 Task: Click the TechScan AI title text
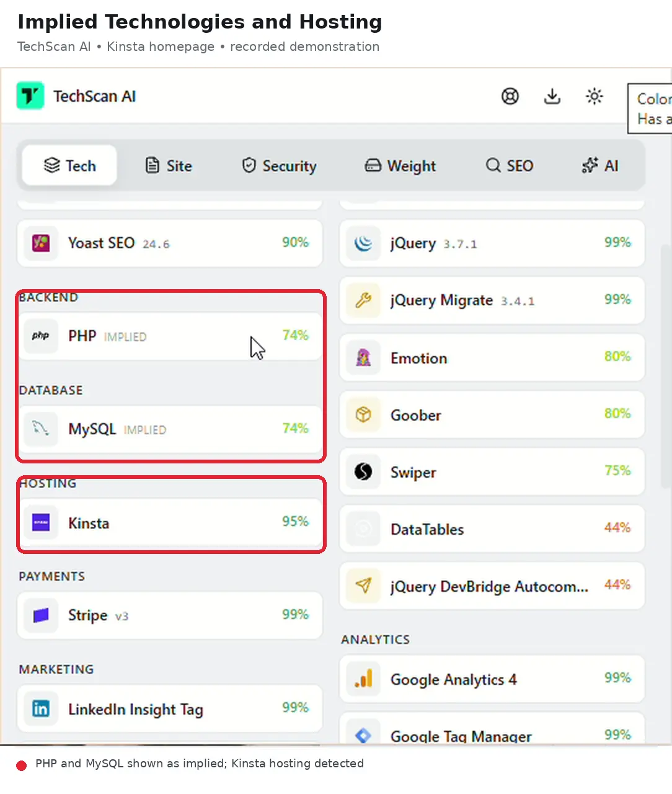pyautogui.click(x=94, y=96)
